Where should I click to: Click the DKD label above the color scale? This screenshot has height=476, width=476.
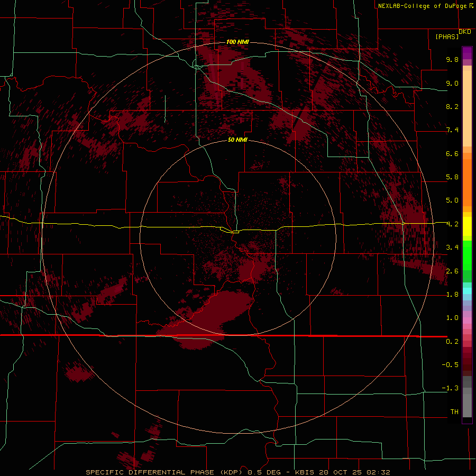(465, 32)
